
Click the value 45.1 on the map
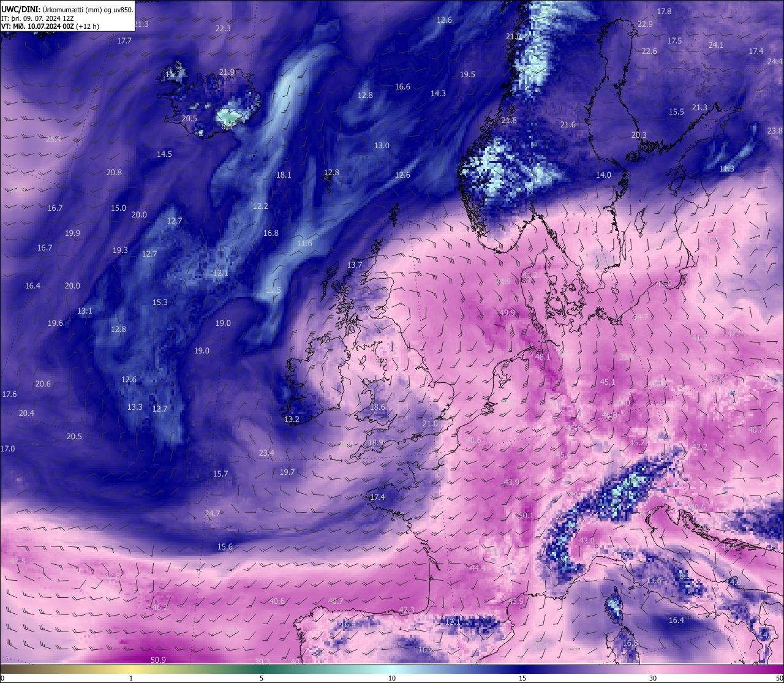(607, 382)
